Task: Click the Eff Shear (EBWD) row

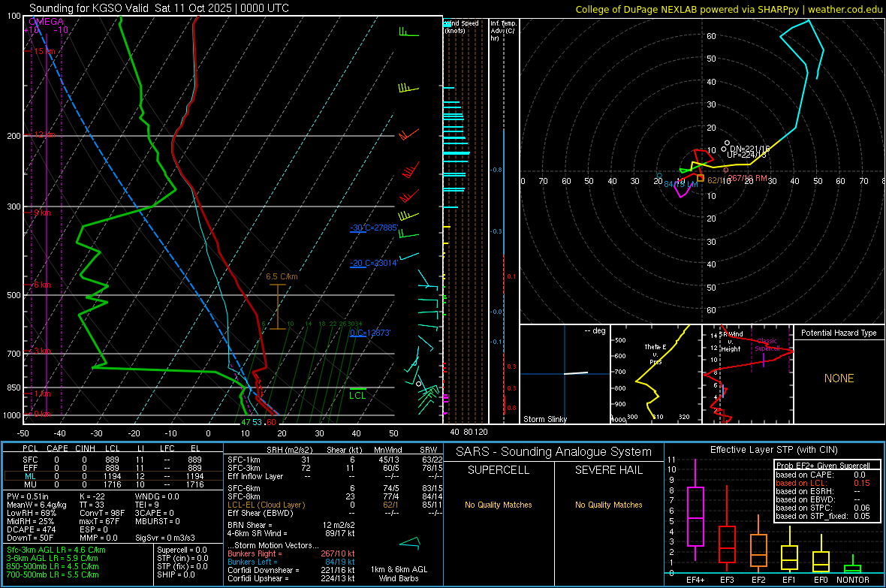Action: (335, 513)
